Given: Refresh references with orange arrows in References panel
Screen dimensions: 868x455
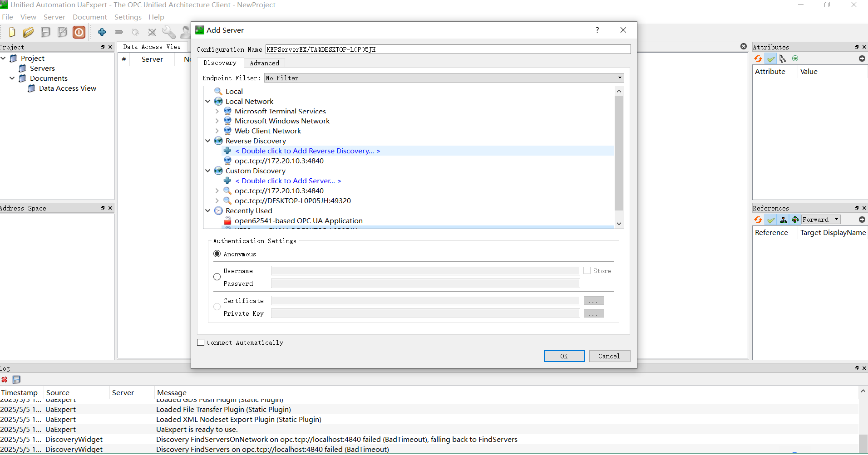Looking at the screenshot, I should (758, 220).
